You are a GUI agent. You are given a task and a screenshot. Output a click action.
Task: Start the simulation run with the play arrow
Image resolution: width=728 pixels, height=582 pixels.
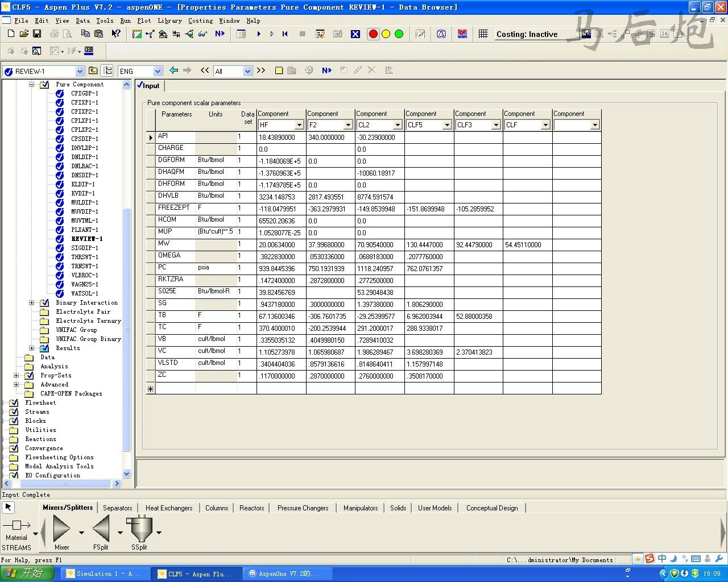tap(259, 34)
